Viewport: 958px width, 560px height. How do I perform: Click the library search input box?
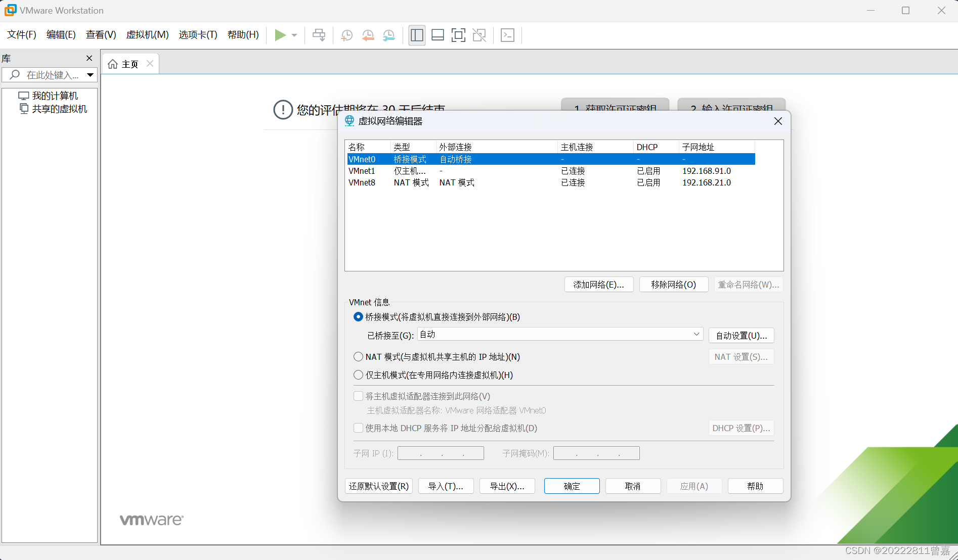tap(50, 75)
